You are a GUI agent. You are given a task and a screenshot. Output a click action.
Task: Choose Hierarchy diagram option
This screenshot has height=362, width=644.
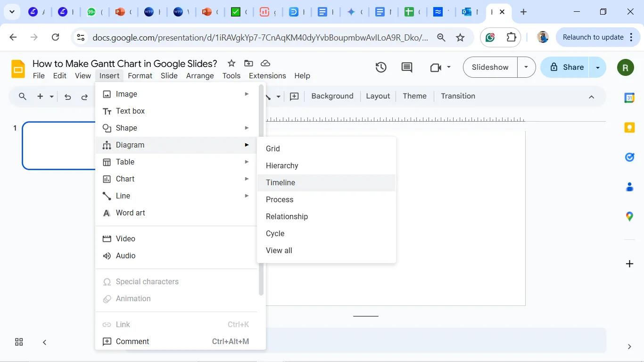pos(326,166)
